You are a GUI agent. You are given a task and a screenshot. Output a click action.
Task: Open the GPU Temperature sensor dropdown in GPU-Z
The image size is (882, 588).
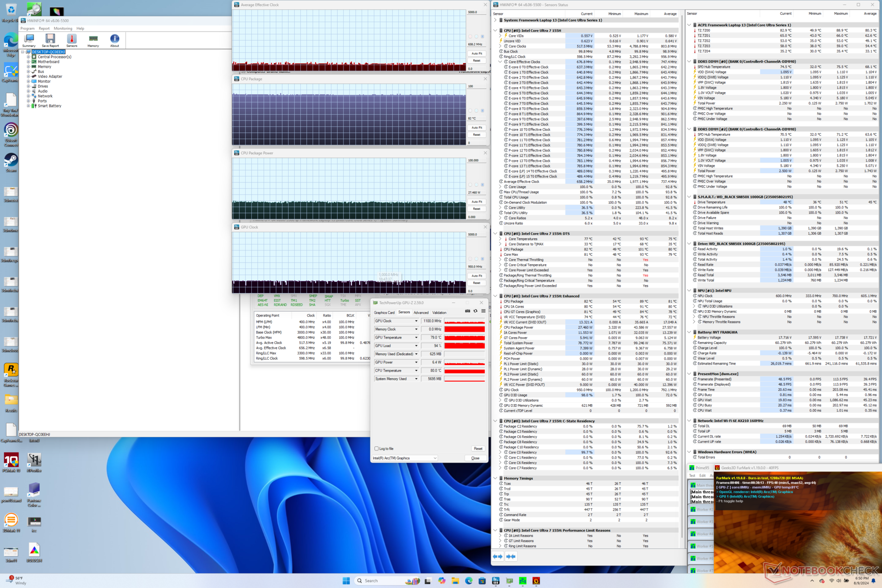point(416,338)
